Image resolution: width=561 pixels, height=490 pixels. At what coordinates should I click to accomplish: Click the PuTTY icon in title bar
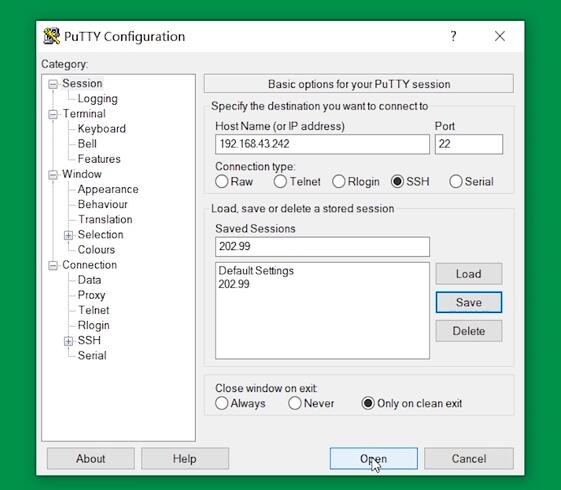coord(52,36)
